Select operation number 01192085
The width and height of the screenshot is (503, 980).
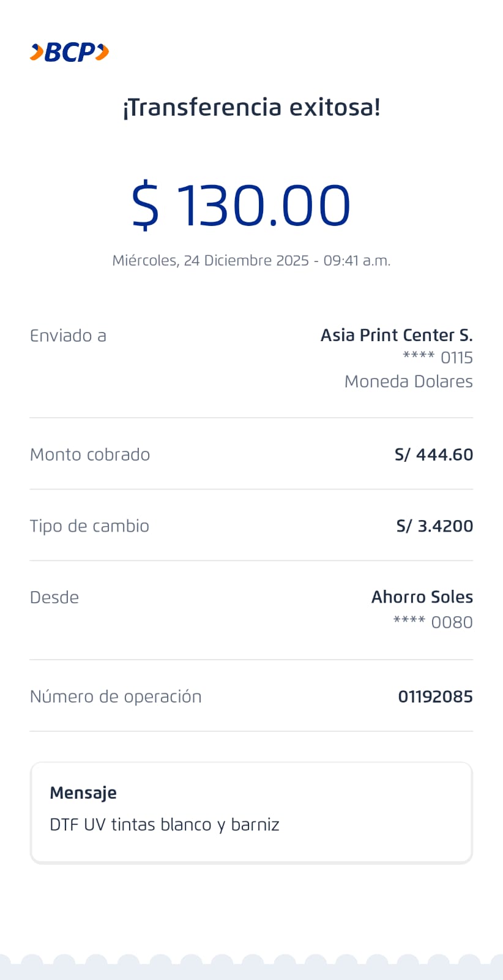(x=435, y=697)
